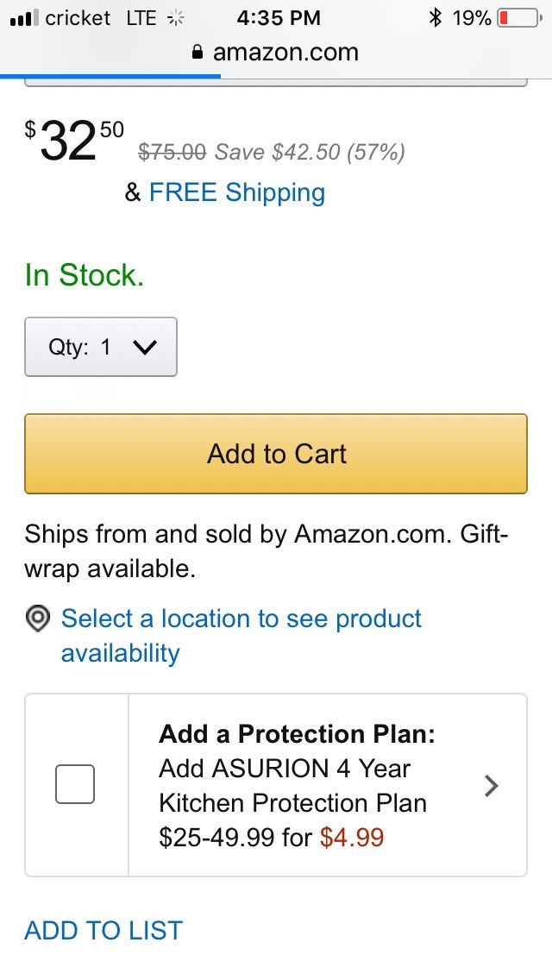This screenshot has width=552, height=980.
Task: Open protection plan details chevron arrow
Action: tap(492, 786)
